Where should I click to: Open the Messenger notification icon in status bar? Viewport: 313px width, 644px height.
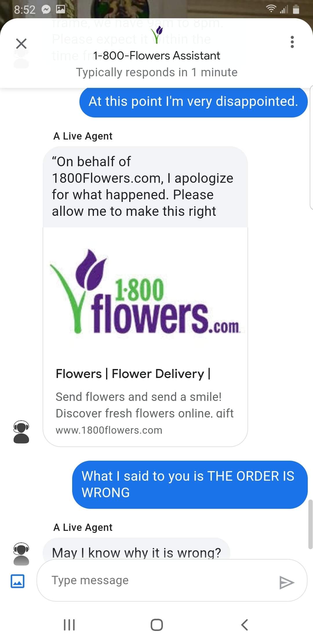[x=46, y=10]
